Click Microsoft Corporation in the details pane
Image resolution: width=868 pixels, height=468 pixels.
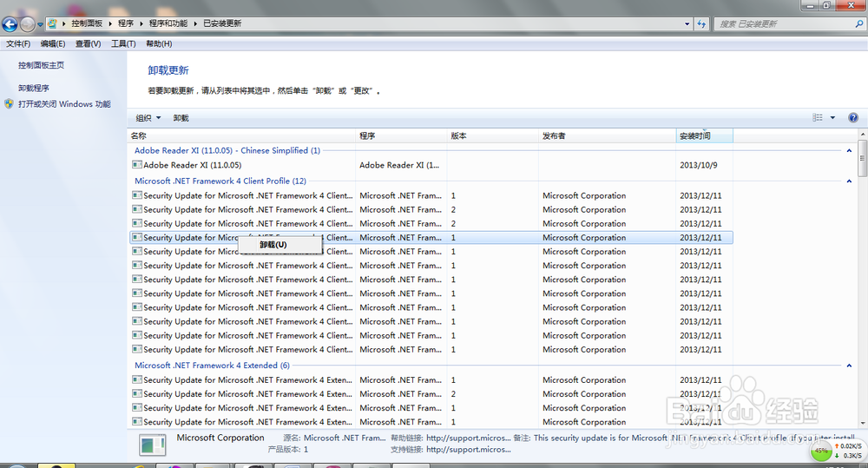(x=220, y=438)
